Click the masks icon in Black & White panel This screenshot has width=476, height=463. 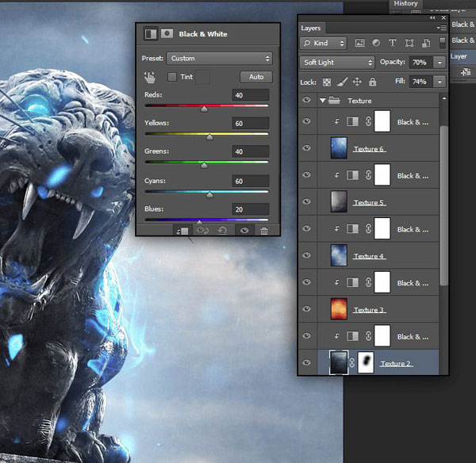point(167,33)
